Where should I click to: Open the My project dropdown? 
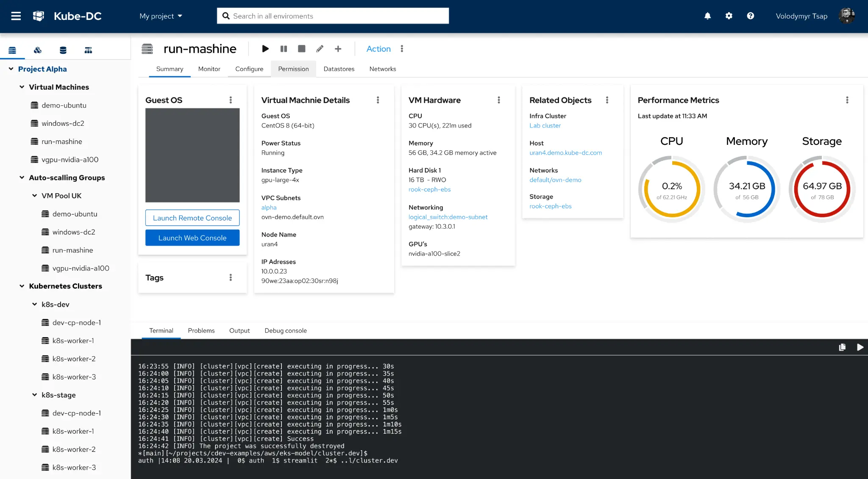pos(161,16)
